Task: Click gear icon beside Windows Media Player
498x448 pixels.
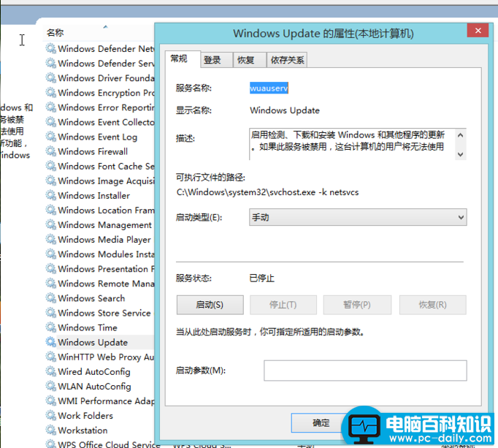Action: (50, 239)
